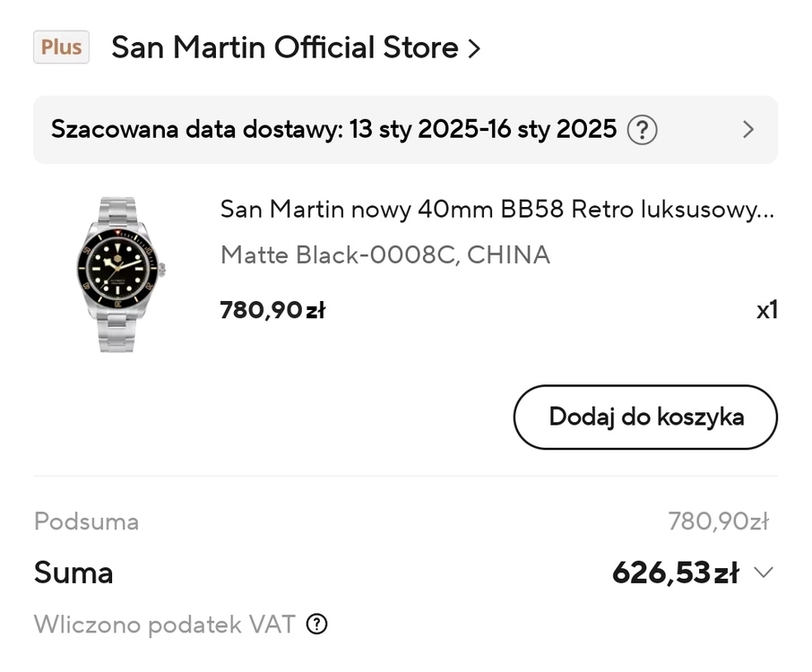Select the Matte Black-0008C variant text
The width and height of the screenshot is (812, 672).
pyautogui.click(x=385, y=255)
